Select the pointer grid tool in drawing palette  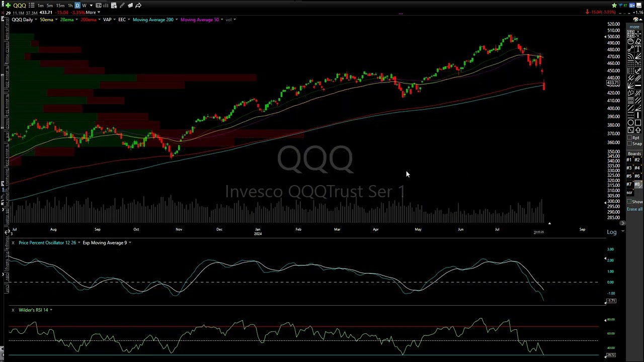pos(631,34)
